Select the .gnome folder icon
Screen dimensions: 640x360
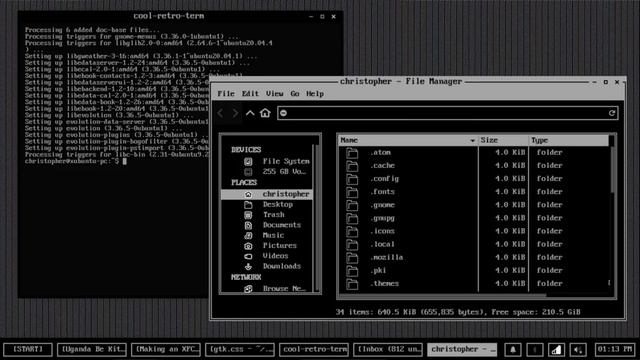[x=352, y=205]
